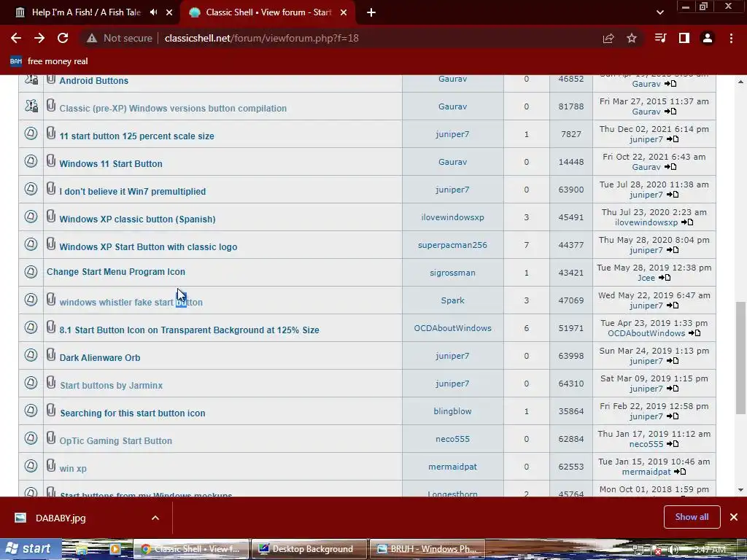
Task: Toggle the browser side panel
Action: point(684,38)
